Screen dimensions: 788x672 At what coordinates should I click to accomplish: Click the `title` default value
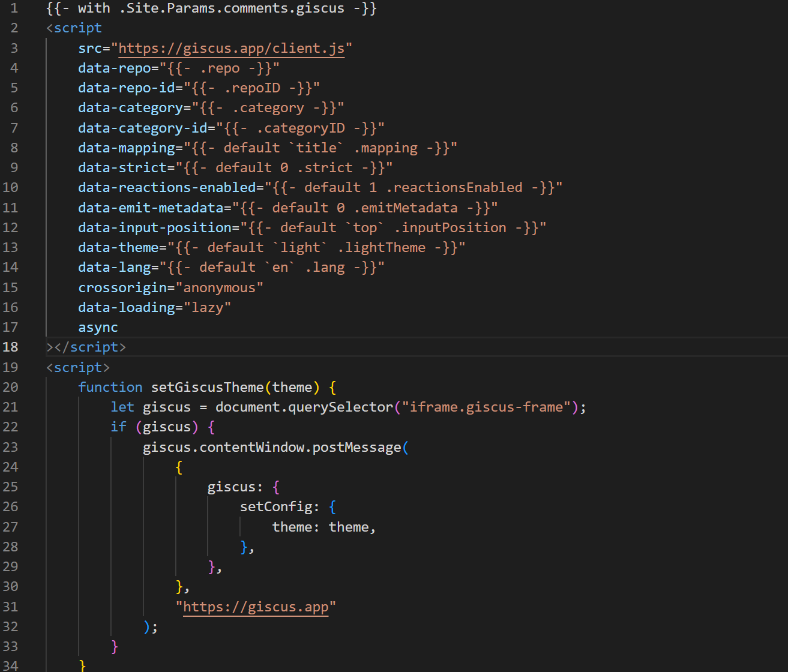click(x=316, y=148)
